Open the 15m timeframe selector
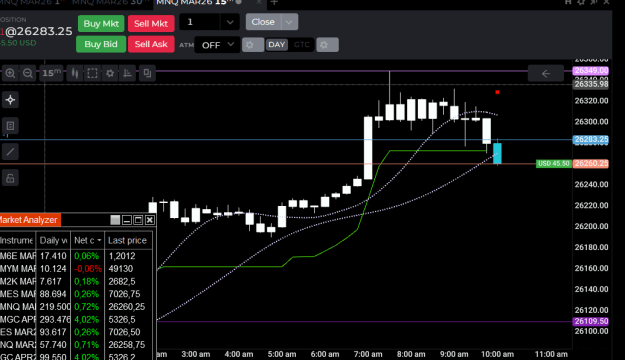 [x=51, y=73]
